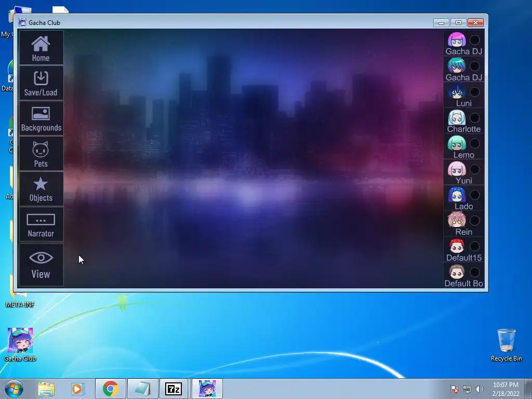This screenshot has width=532, height=399.
Task: Open the notepad app in taskbar
Action: click(142, 389)
